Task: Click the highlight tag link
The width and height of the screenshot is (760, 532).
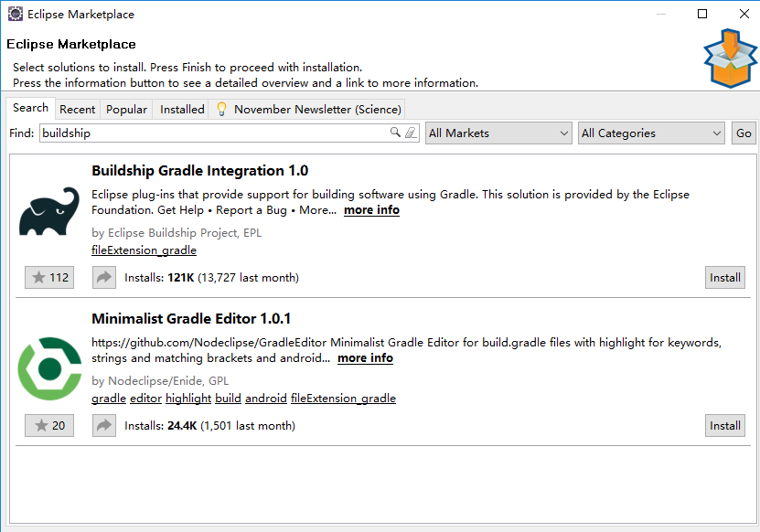Action: click(x=188, y=399)
